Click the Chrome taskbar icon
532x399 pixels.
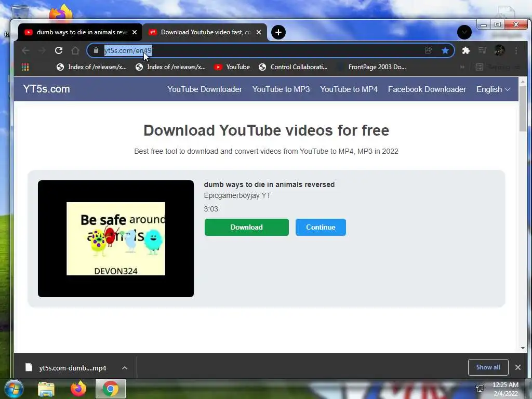tap(111, 389)
